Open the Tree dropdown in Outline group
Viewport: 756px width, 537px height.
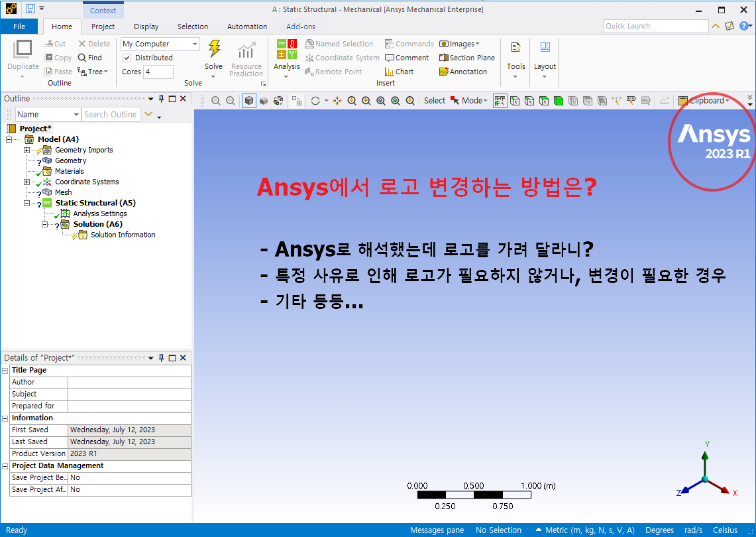(93, 72)
